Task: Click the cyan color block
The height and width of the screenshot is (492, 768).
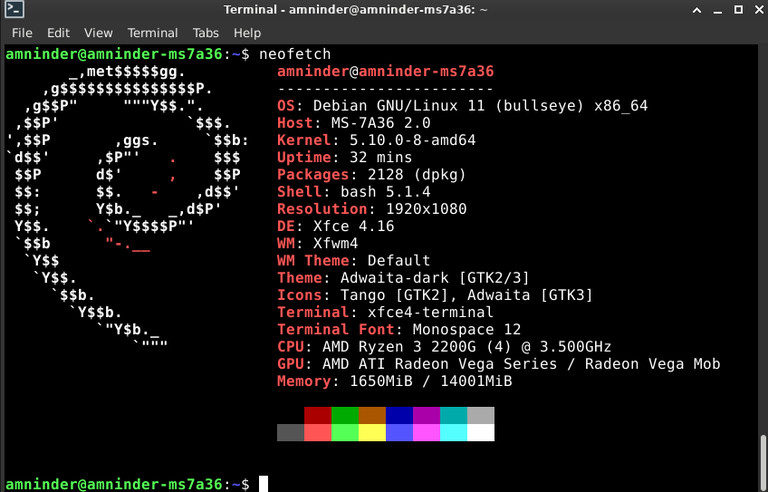Action: [454, 433]
